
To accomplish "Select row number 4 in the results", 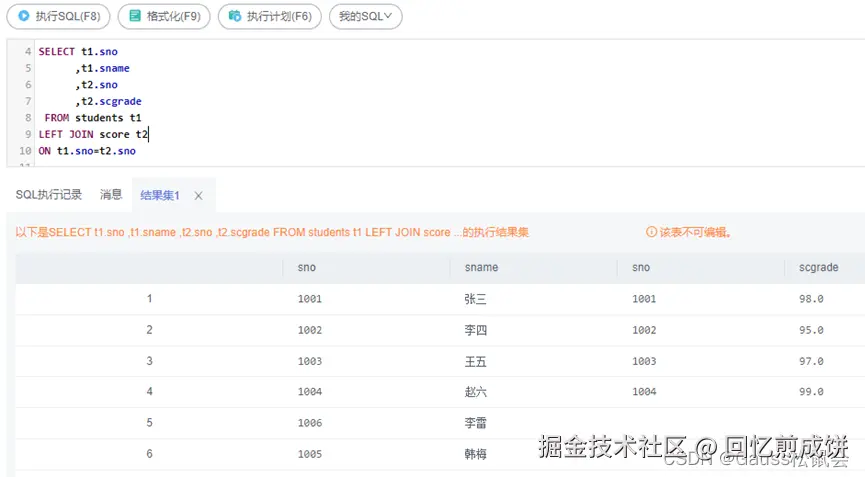I will pos(149,392).
